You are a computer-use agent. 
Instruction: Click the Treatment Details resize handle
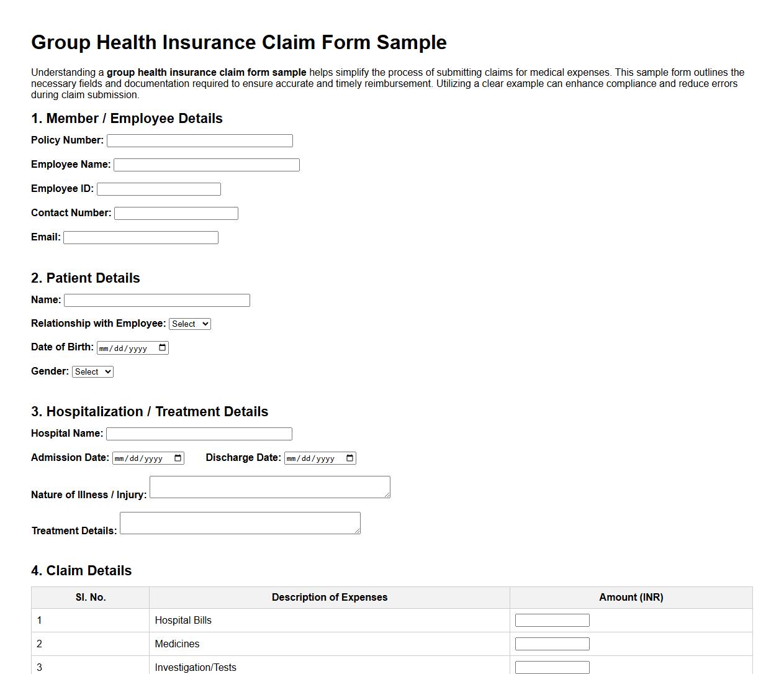[x=358, y=532]
